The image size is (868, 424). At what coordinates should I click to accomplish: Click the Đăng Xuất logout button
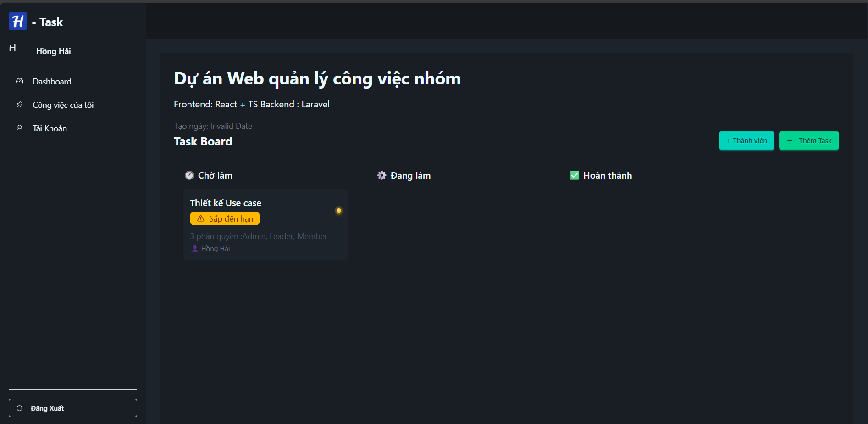pos(73,408)
